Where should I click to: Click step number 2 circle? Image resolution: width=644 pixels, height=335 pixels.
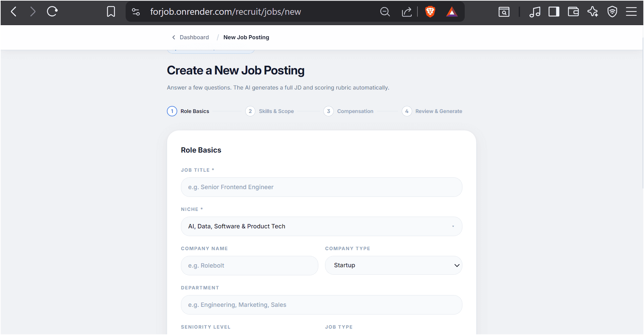pos(250,111)
